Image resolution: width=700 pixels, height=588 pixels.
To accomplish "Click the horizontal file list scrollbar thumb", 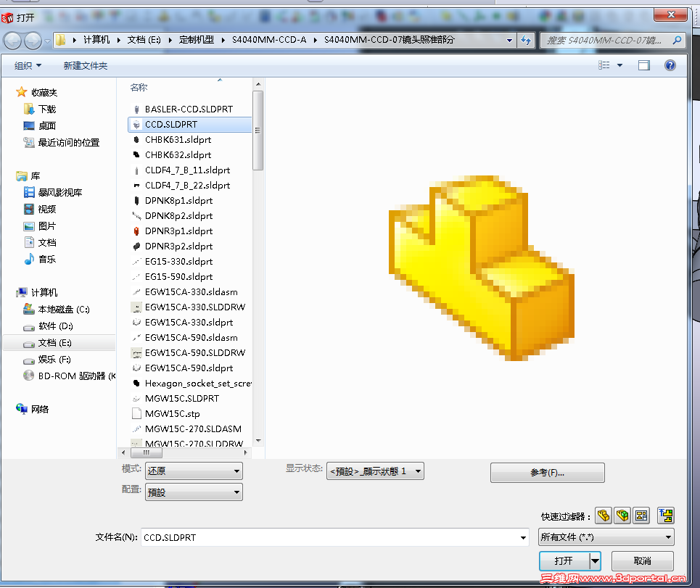I will click(147, 452).
